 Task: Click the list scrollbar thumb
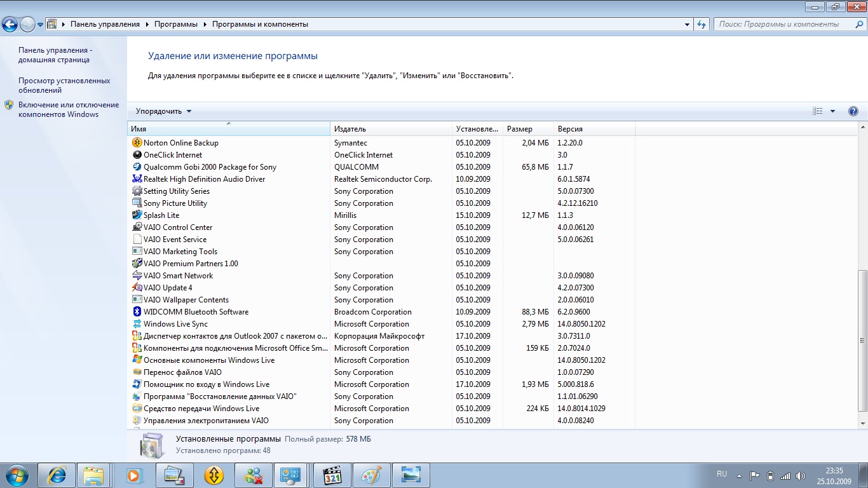pyautogui.click(x=862, y=341)
